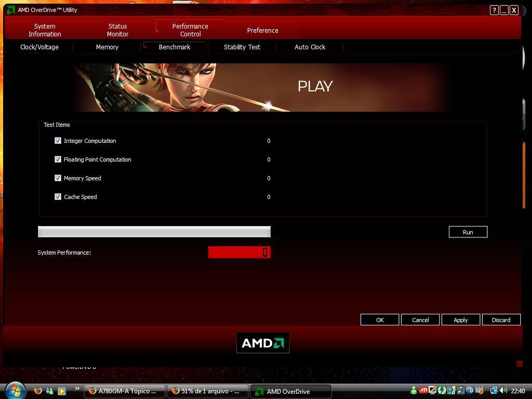532x399 pixels.
Task: Disable the Memory Speed test checkbox
Action: 58,178
